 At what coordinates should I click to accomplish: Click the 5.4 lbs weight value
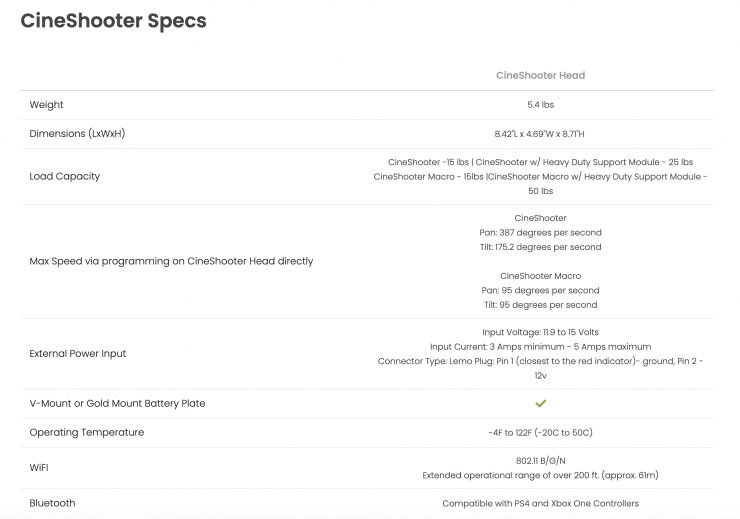(x=540, y=105)
